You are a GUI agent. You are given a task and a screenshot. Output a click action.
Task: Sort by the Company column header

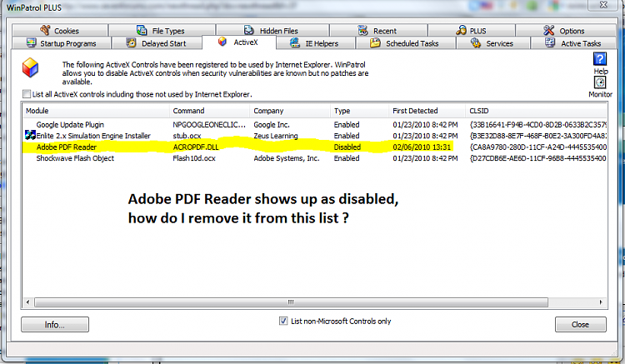[x=290, y=111]
